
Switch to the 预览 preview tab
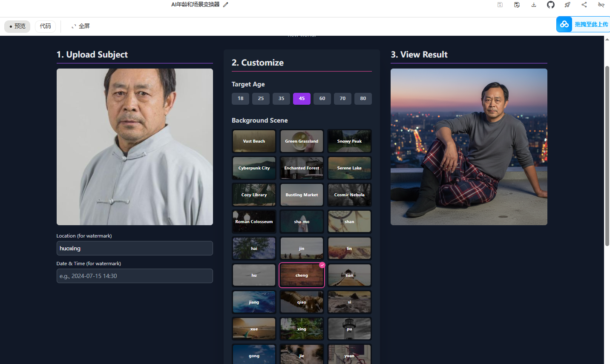tap(17, 26)
